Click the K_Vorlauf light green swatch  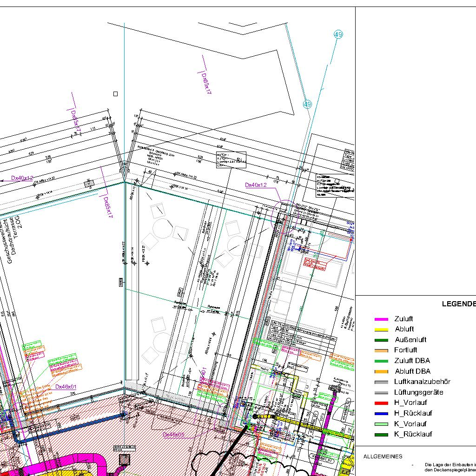pyautogui.click(x=381, y=424)
